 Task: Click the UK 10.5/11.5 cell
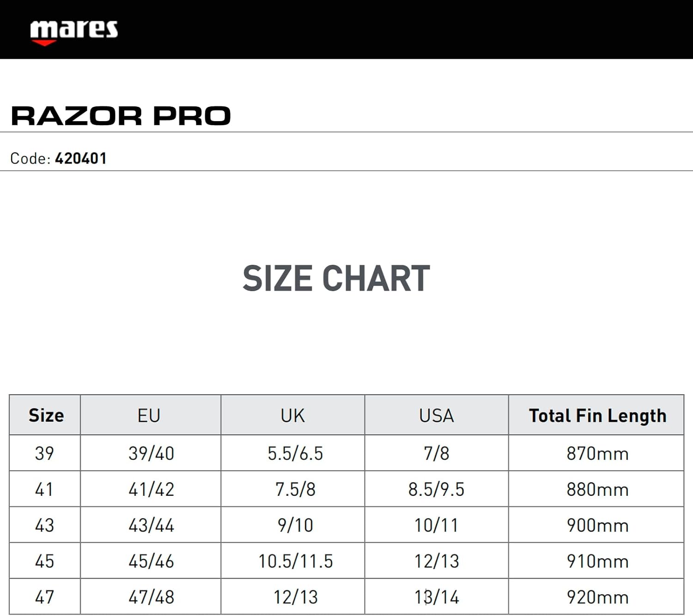coord(295,561)
